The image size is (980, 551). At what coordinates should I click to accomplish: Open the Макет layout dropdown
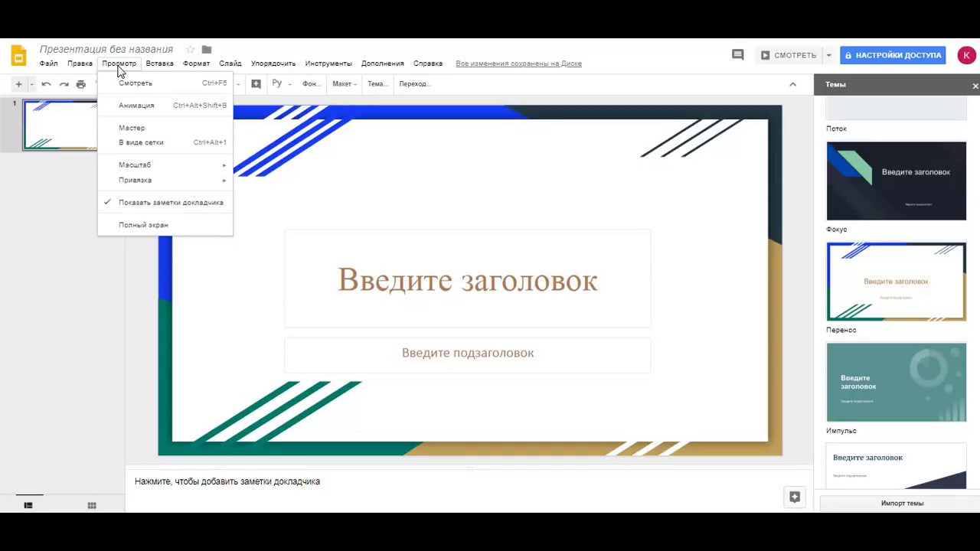tap(344, 84)
